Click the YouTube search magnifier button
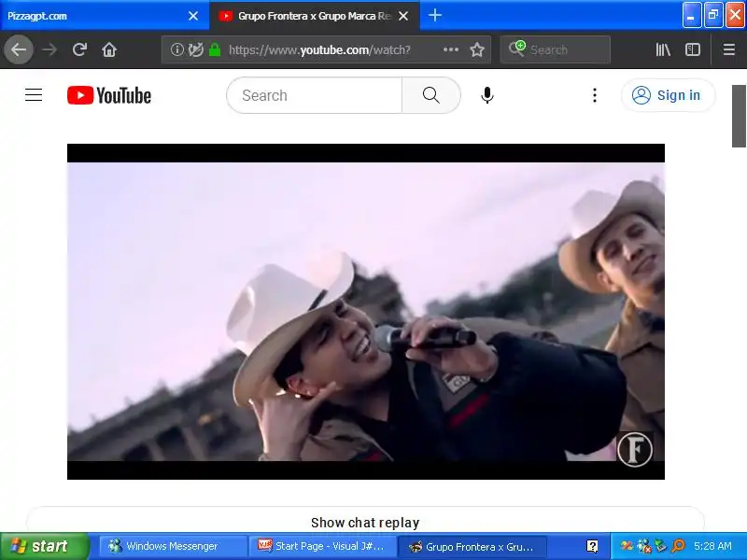Viewport: 747px width, 560px height. [431, 95]
